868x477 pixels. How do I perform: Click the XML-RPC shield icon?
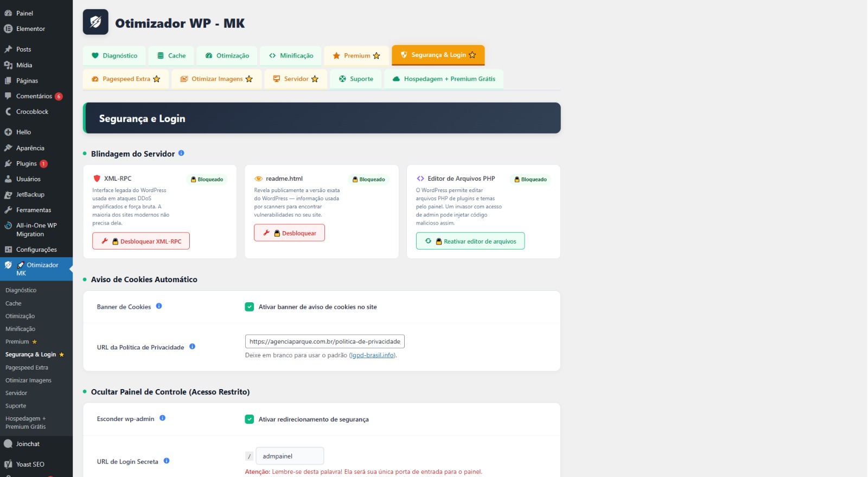tap(97, 178)
